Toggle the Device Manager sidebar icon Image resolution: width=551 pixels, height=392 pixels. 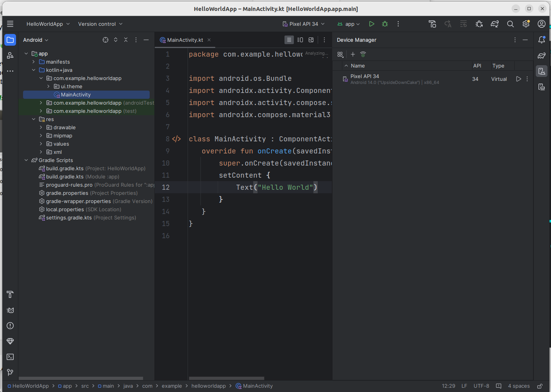click(x=542, y=71)
